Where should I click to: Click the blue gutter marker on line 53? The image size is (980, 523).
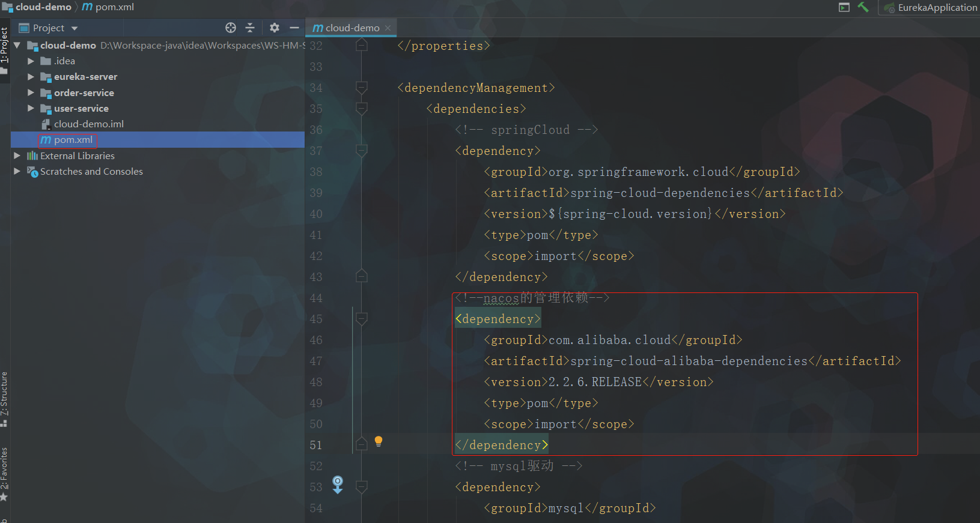click(x=338, y=485)
